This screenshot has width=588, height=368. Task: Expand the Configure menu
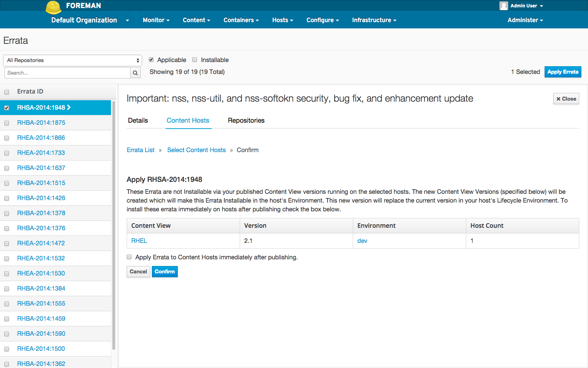pos(323,20)
